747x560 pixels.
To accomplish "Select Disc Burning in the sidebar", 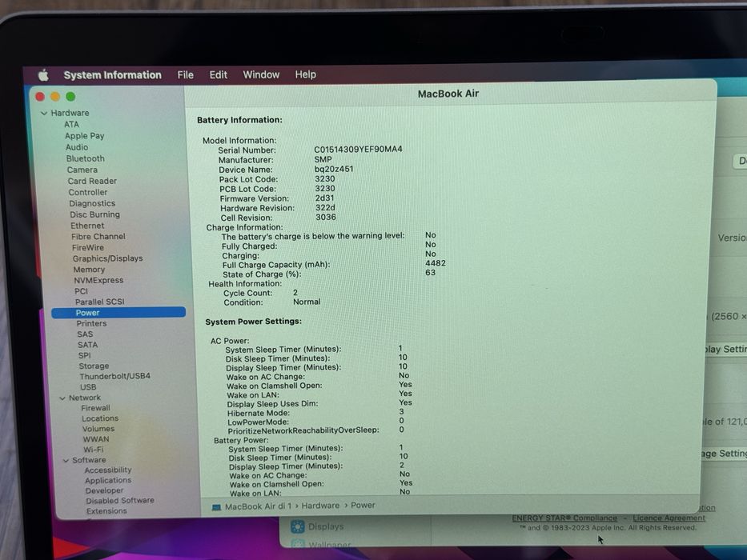I will 94,214.
